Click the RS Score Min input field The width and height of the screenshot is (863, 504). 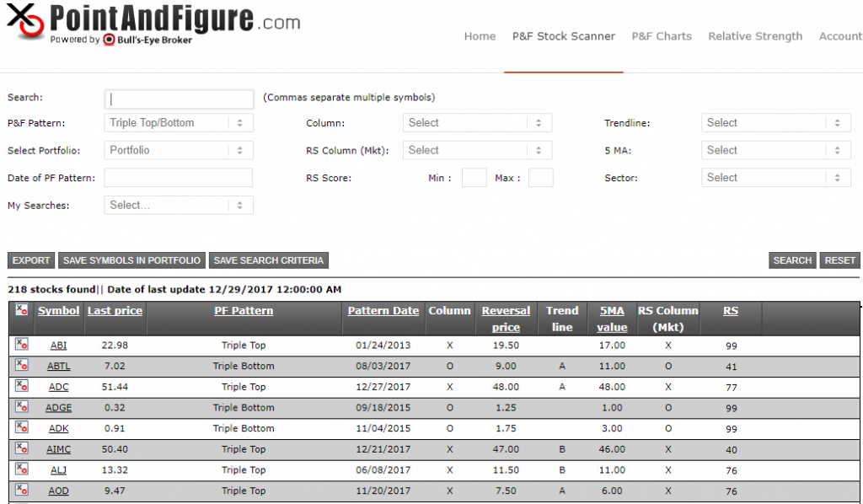(x=474, y=178)
